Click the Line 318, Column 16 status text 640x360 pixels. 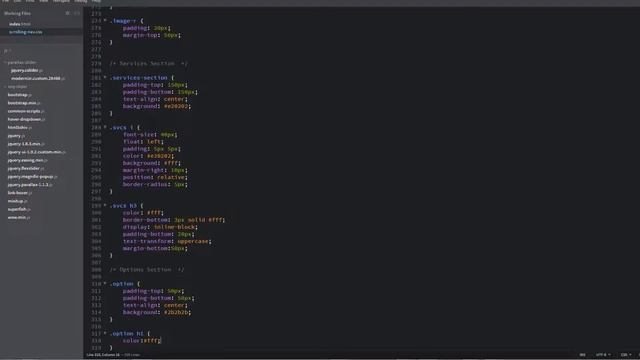pos(103,355)
